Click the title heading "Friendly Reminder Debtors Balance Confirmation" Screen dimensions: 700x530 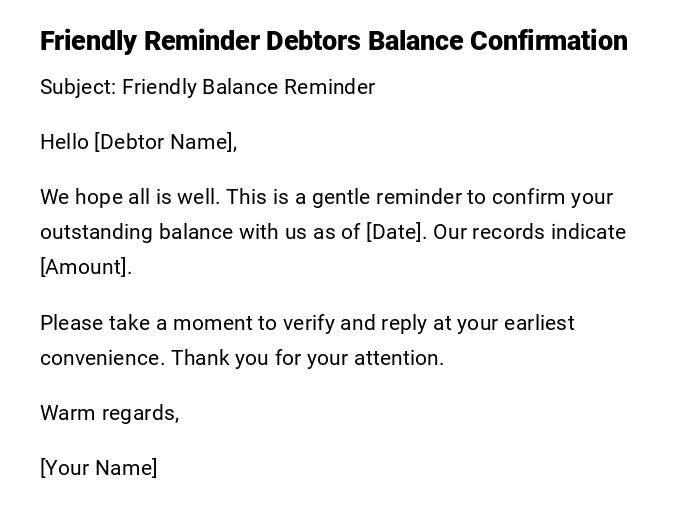click(x=333, y=41)
